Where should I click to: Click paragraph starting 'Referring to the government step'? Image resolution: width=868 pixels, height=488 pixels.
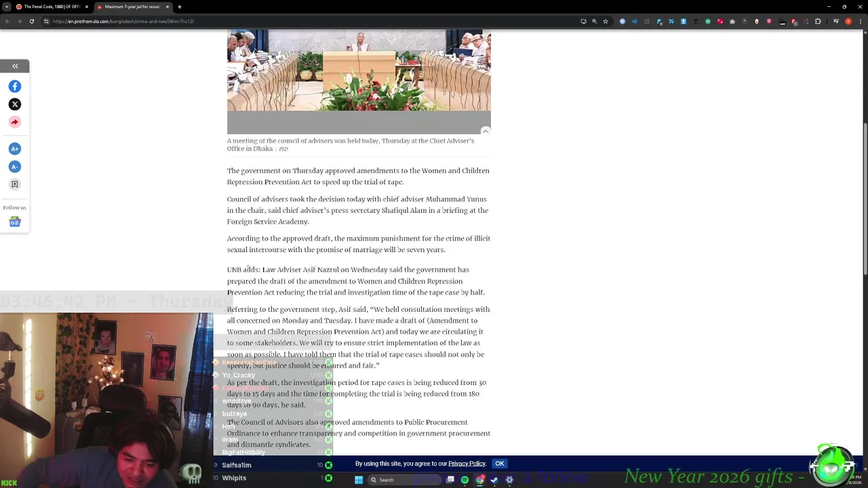(358, 338)
